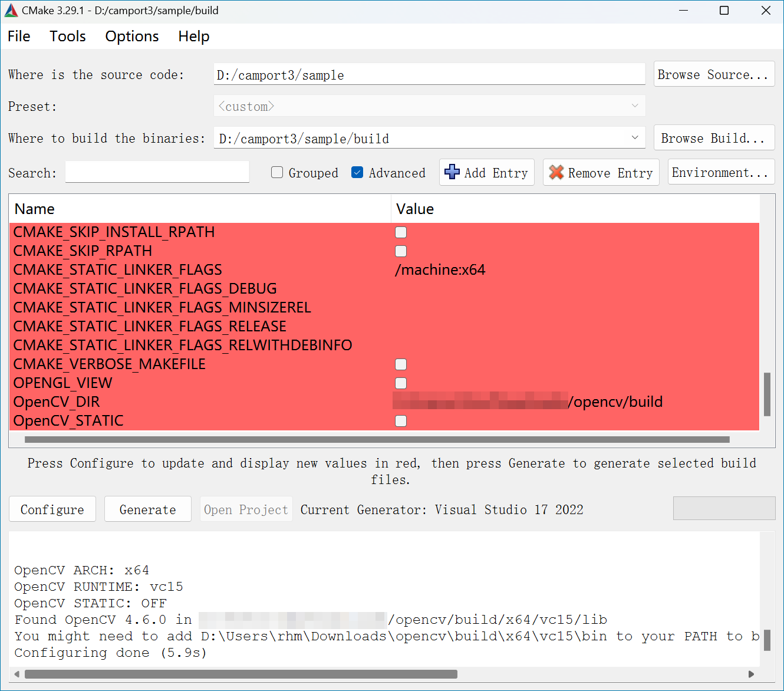Click the Browse Build button
Viewport: 784px width, 691px height.
[714, 138]
